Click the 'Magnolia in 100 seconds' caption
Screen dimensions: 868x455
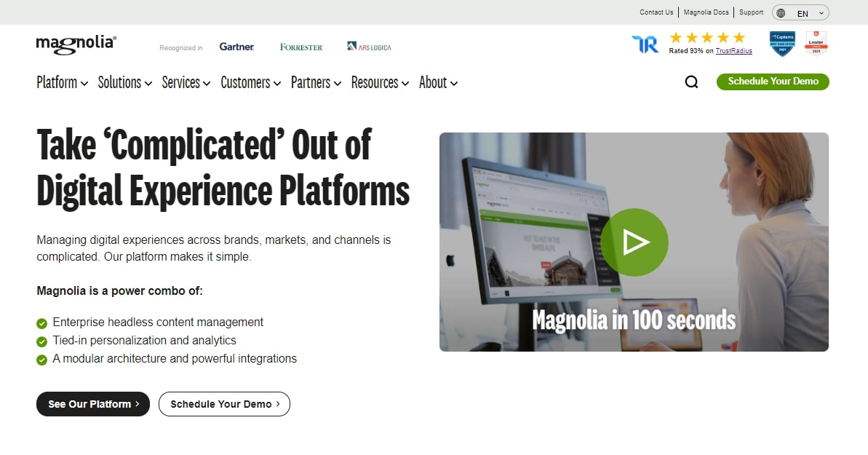[634, 320]
